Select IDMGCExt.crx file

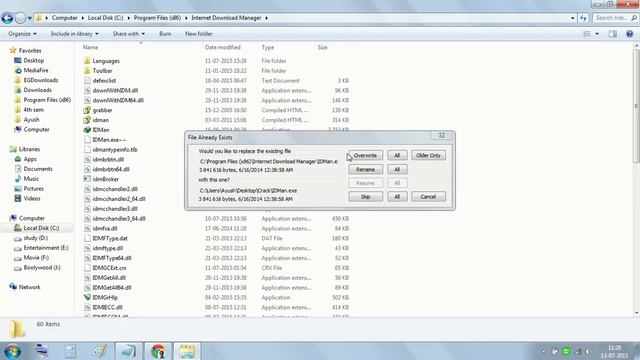(109, 268)
